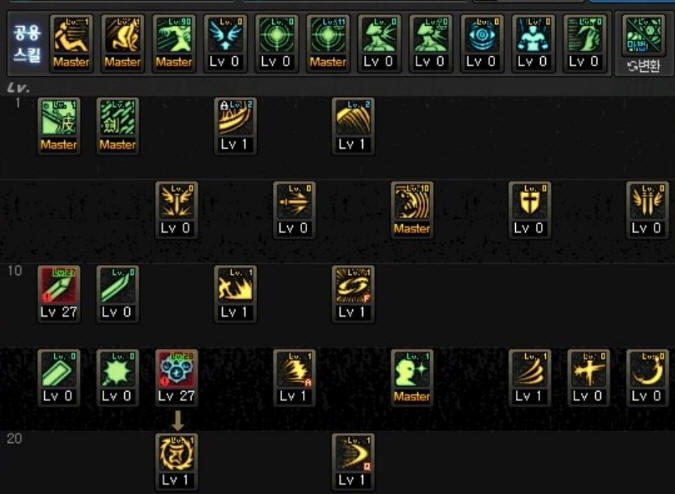Select the gold shield with cross skill
This screenshot has height=494, width=675.
click(529, 210)
